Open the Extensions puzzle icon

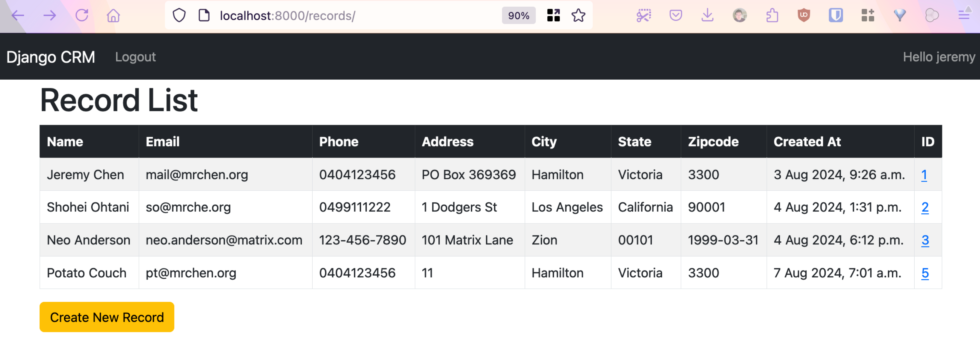pos(772,16)
